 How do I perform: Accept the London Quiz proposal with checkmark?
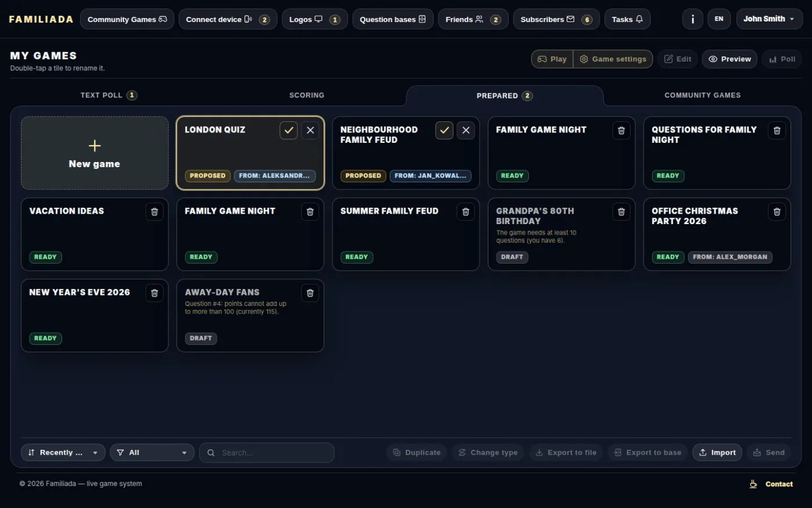point(289,131)
